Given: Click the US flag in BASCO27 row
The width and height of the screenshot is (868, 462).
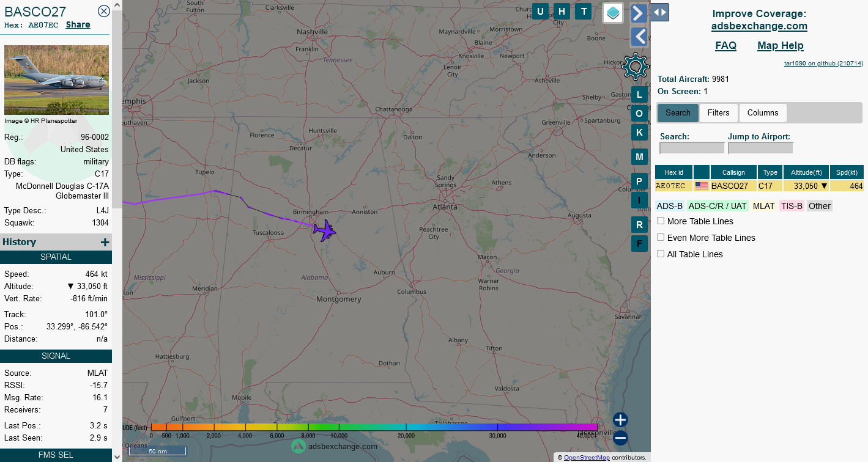Looking at the screenshot, I should (702, 186).
